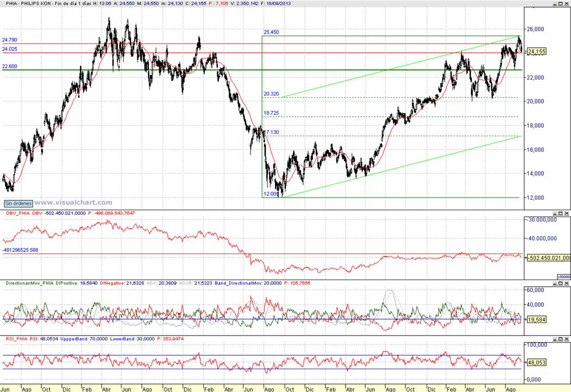The height and width of the screenshot is (392, 571).
Task: Select the 19,584 directional movement value tag
Action: pos(536,320)
